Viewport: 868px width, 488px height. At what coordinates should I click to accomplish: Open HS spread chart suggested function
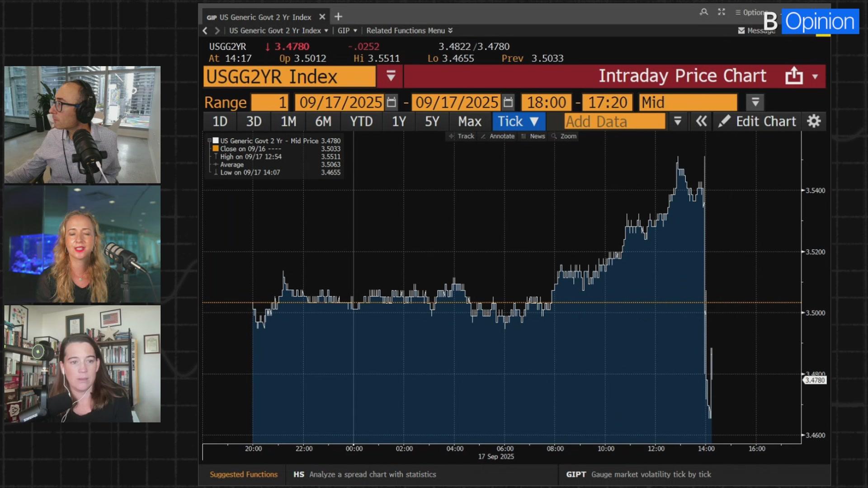tap(364, 474)
